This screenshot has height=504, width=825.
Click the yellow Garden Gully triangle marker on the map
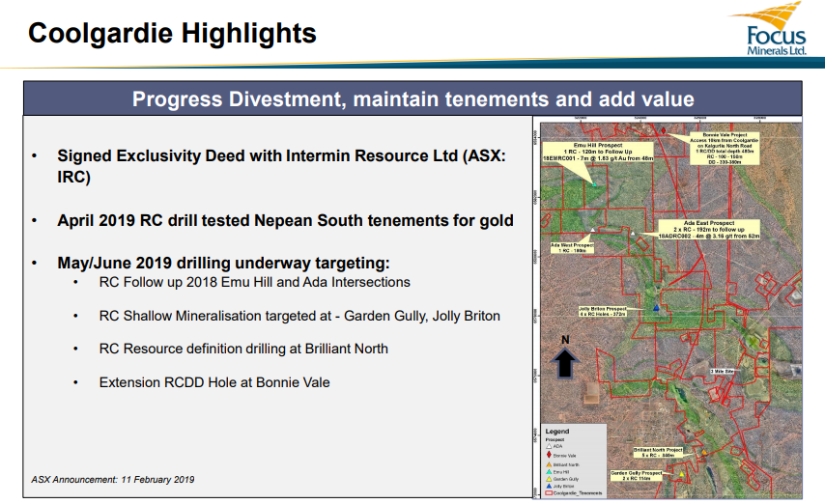[681, 474]
